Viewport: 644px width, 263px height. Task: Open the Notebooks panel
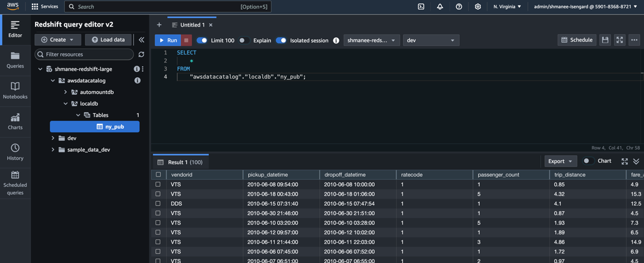(15, 89)
